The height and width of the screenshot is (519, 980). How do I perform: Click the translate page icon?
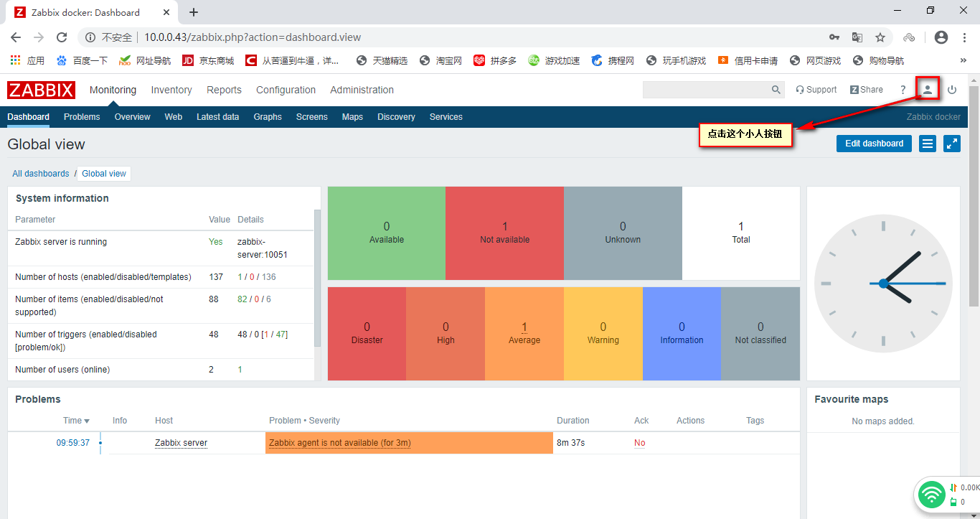point(857,37)
